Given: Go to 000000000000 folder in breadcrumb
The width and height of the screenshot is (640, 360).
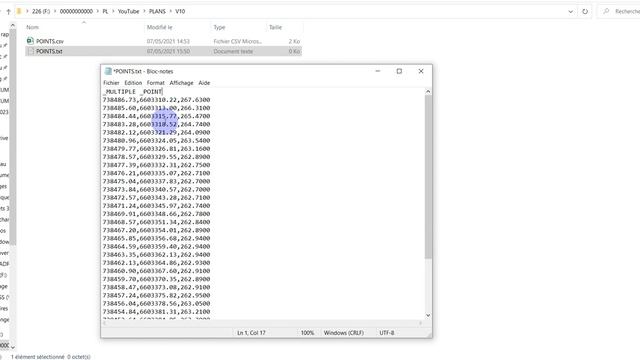Looking at the screenshot, I should coord(76,11).
